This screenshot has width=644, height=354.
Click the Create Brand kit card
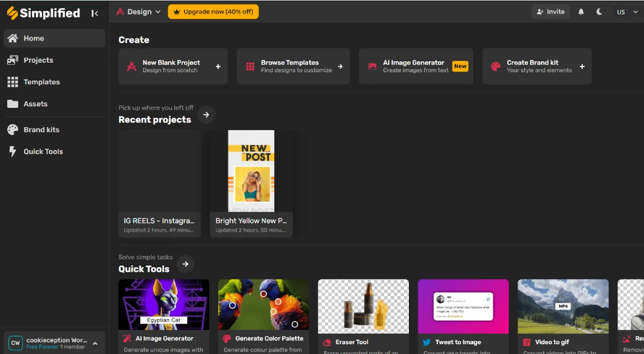point(537,67)
